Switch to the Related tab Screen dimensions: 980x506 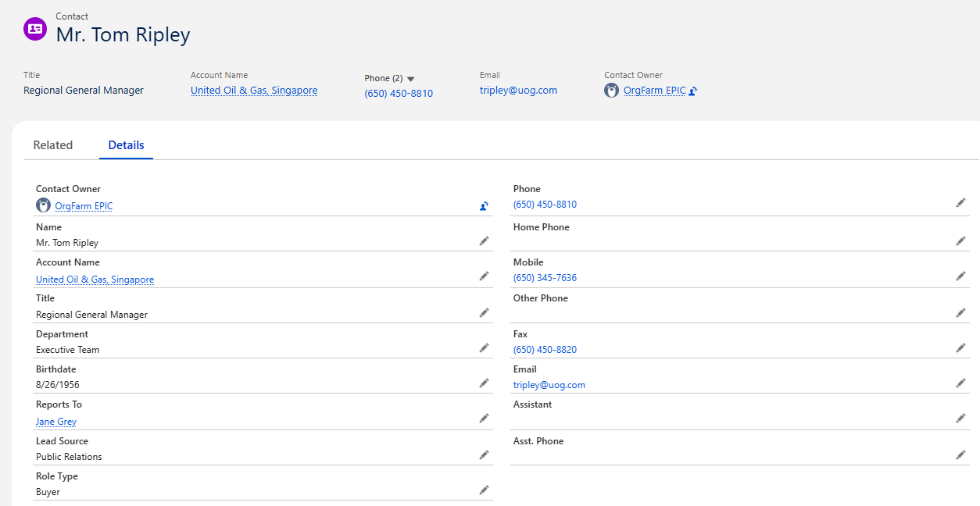[53, 145]
